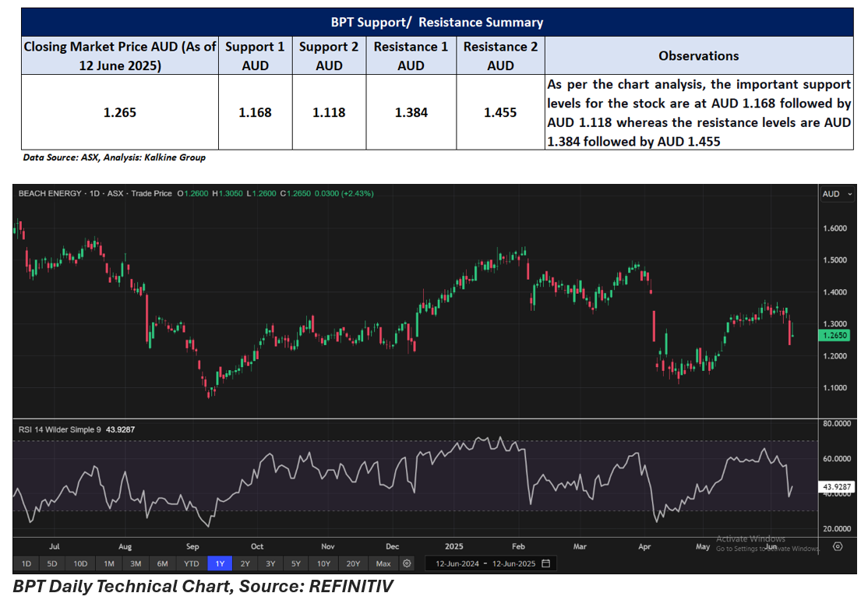Open chart settings gear at axis corner
868x600 pixels.
tap(838, 546)
